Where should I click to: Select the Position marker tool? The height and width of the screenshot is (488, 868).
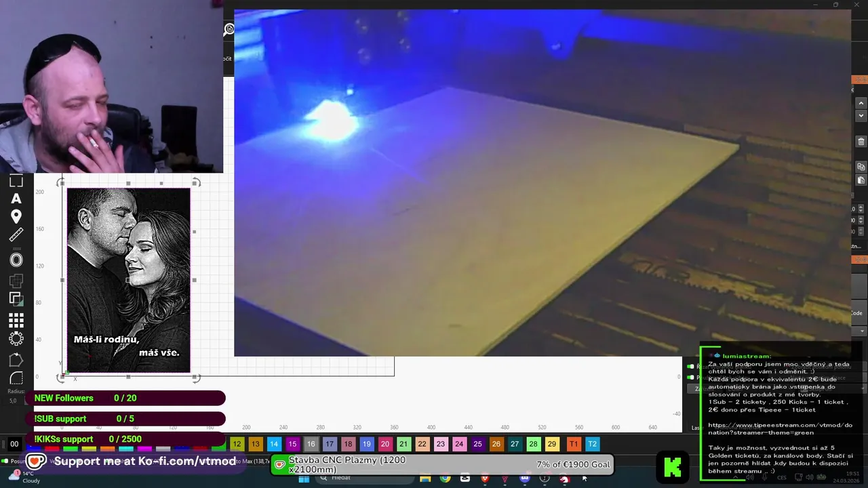click(16, 217)
